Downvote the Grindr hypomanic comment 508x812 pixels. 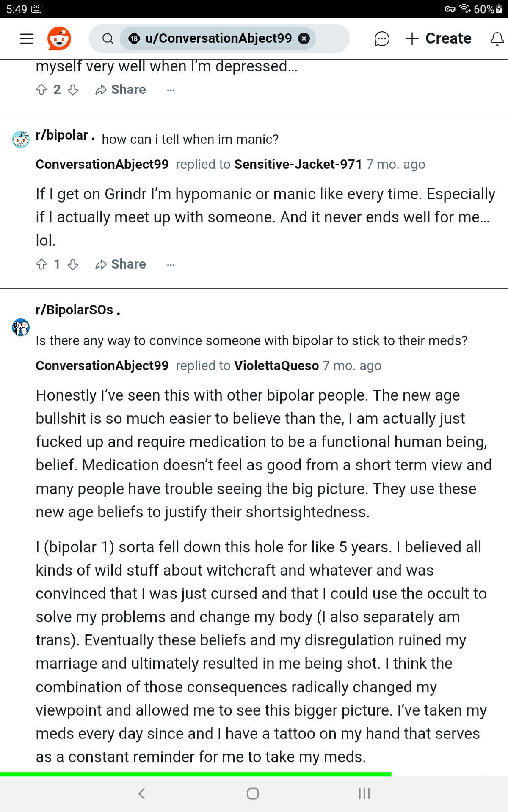[x=73, y=264]
